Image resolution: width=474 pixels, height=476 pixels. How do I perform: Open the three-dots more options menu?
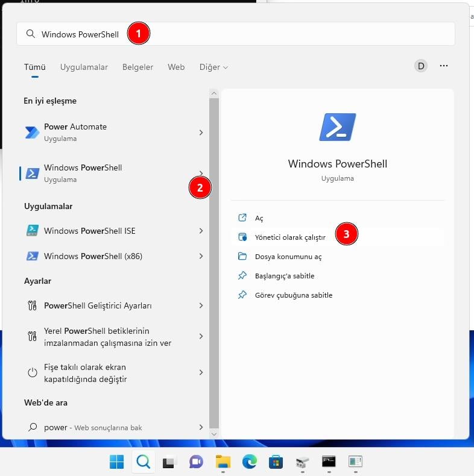444,66
